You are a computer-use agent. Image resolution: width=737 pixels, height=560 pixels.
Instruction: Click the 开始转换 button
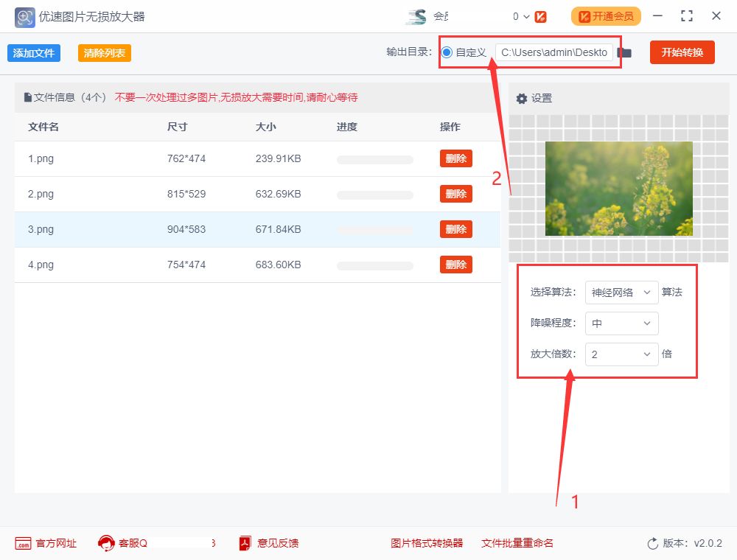tap(682, 52)
